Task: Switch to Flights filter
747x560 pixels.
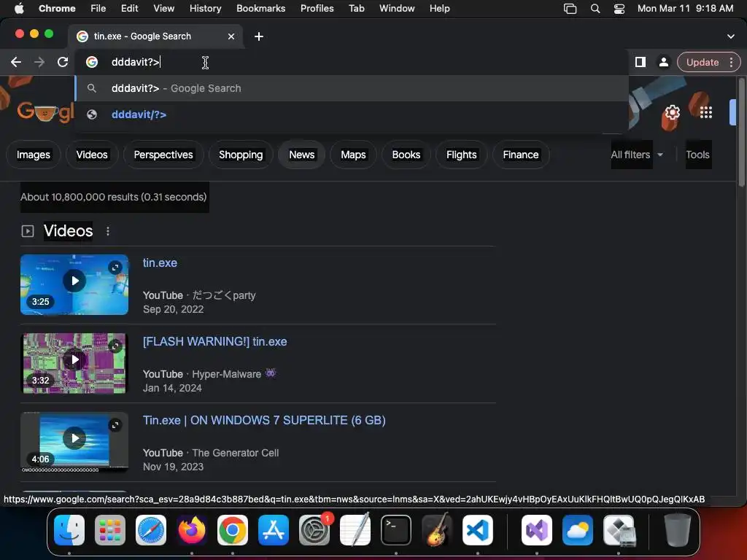Action: (461, 155)
